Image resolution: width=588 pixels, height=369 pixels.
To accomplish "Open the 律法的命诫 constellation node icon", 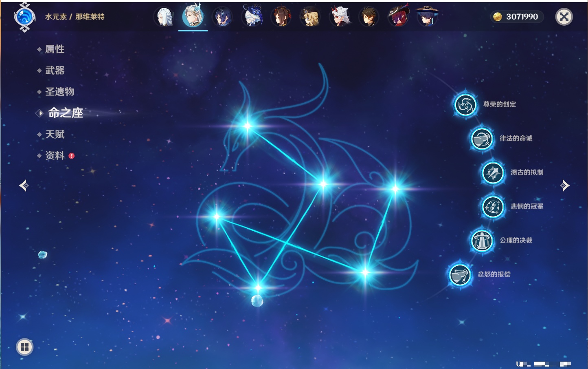I will (x=482, y=139).
